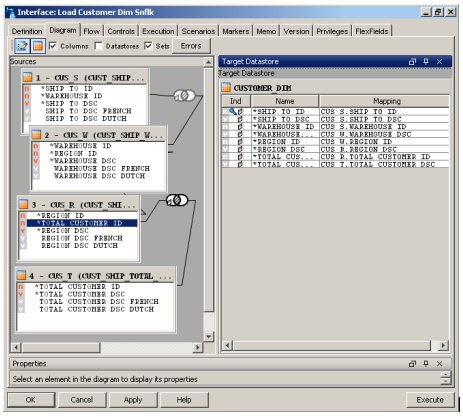Enable the Datastores checkbox
Image resolution: width=463 pixels, height=416 pixels.
[x=98, y=46]
